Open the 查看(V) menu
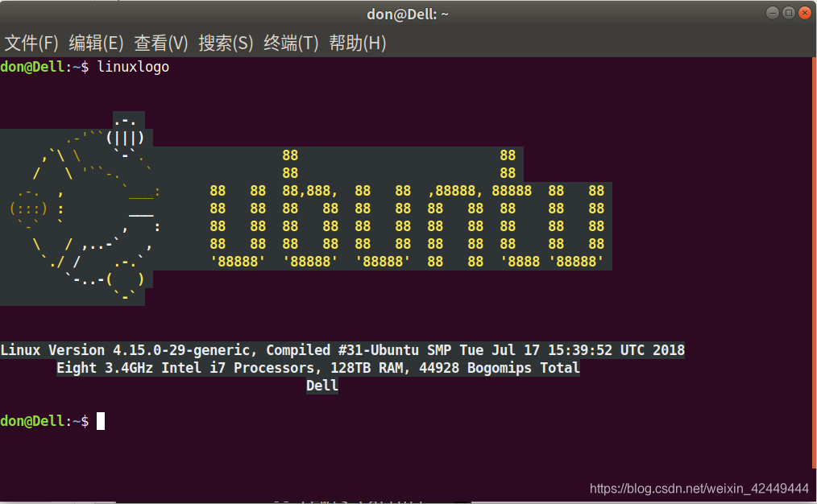The image size is (817, 504). tap(161, 43)
